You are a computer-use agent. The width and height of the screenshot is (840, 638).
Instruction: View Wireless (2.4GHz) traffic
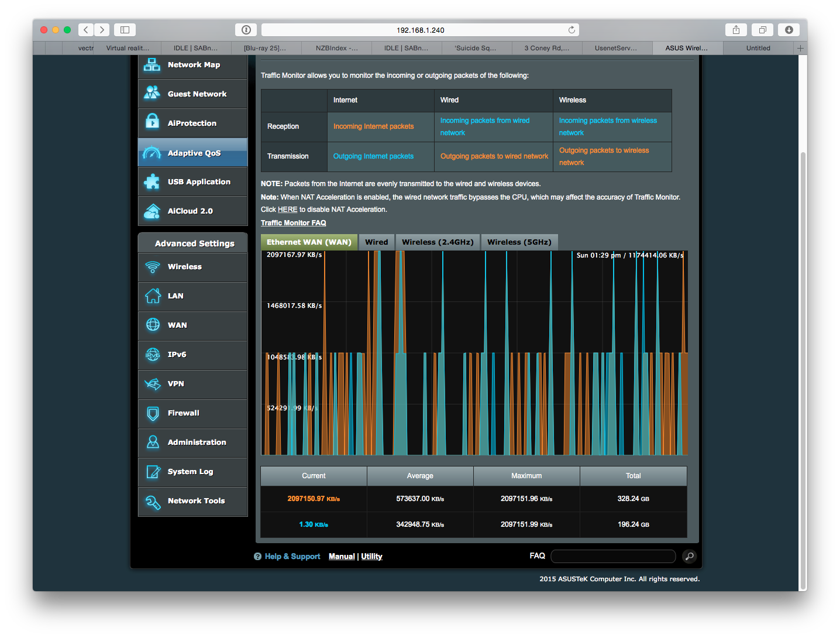click(438, 242)
